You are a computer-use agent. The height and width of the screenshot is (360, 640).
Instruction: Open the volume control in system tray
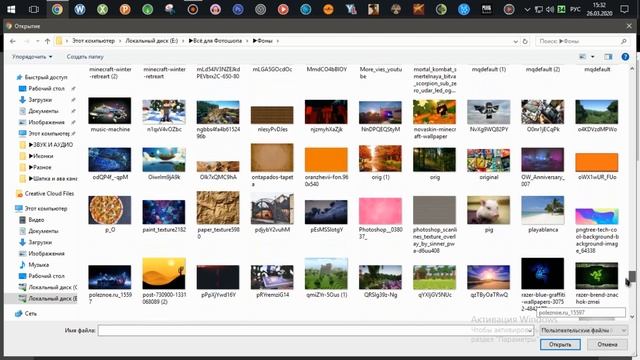[550, 9]
